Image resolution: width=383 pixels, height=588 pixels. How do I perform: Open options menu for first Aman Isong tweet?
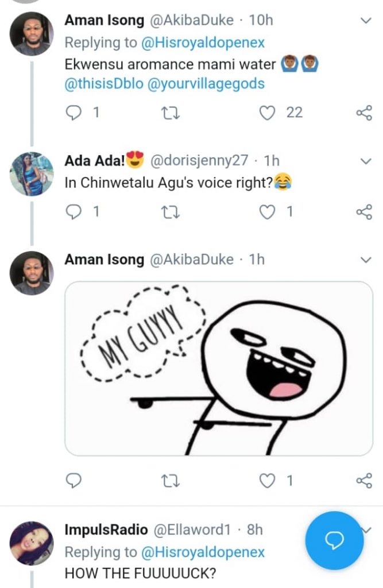coord(365,21)
